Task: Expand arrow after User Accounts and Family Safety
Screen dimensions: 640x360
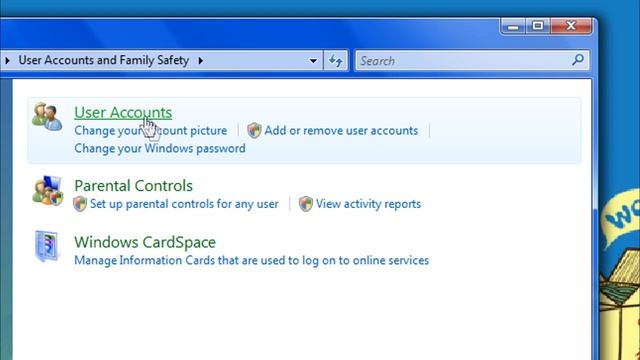Action: tap(200, 61)
